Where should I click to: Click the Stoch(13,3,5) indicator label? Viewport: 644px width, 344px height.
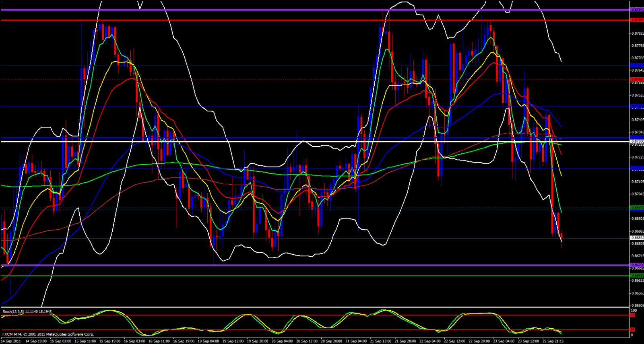tap(27, 311)
